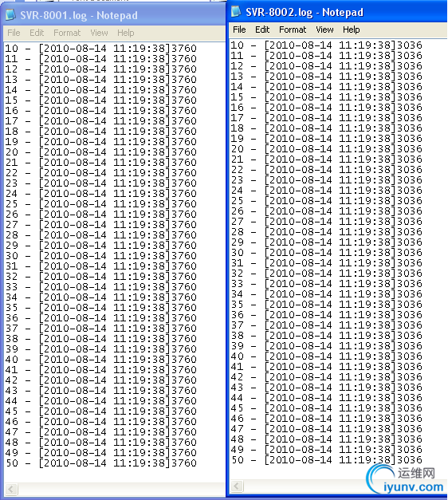Click line 10 ending in 3760
The width and height of the screenshot is (448, 500).
(x=100, y=49)
